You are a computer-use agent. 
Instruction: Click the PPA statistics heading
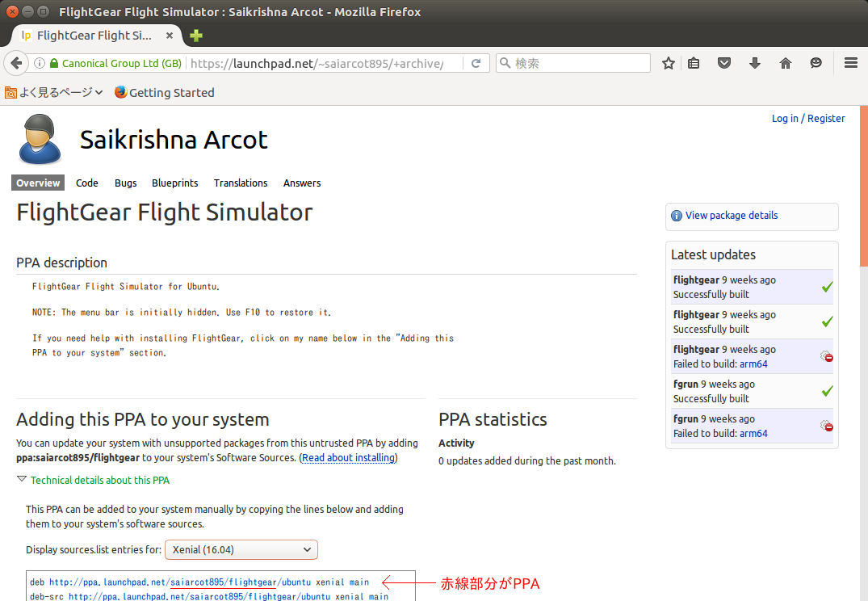coord(493,419)
